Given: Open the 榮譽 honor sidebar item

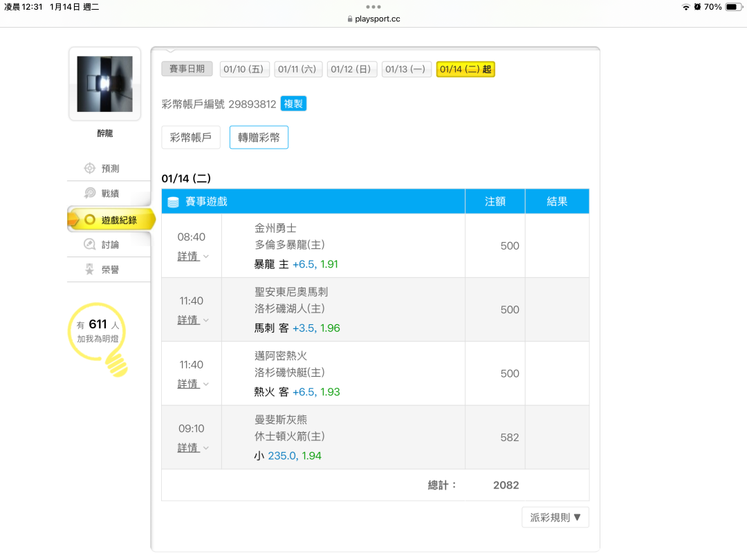Looking at the screenshot, I should coord(109,270).
